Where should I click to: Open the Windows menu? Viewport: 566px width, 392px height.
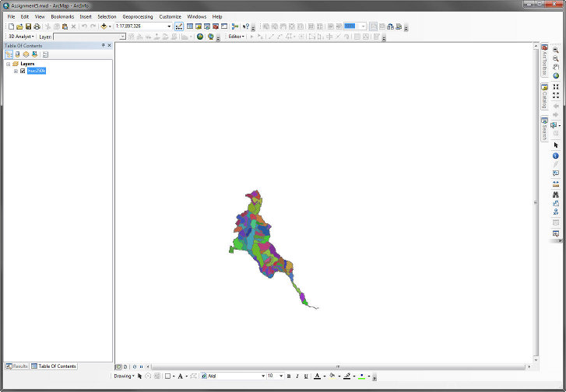(x=197, y=16)
